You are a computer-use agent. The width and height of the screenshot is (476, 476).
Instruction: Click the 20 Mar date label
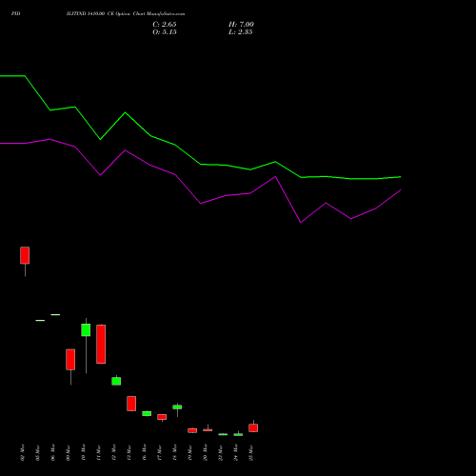pos(206,452)
